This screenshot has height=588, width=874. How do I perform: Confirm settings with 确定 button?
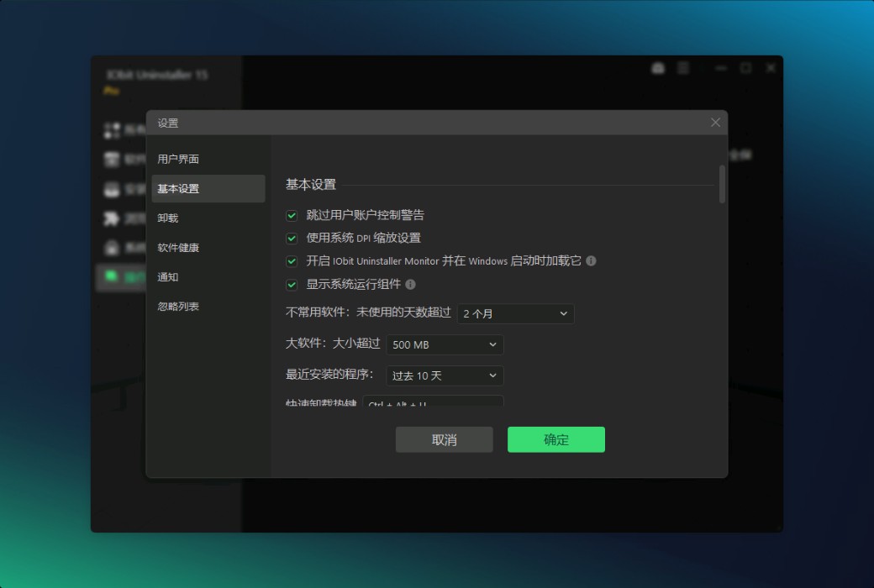pyautogui.click(x=555, y=440)
